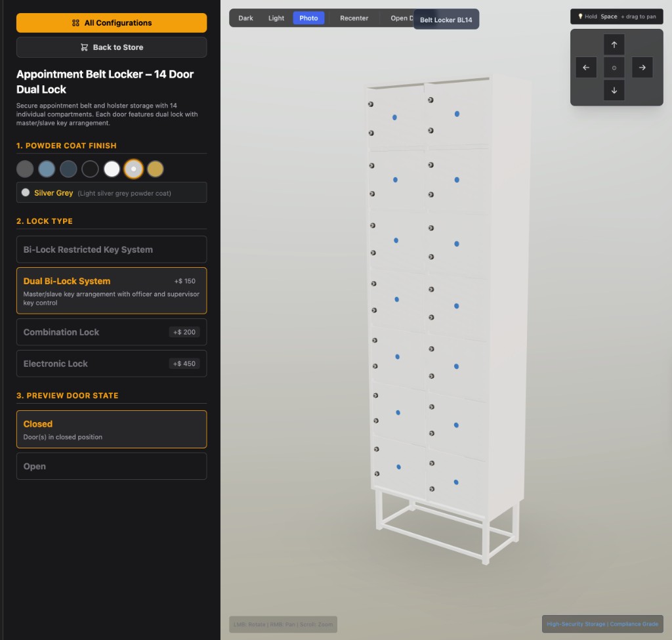Select Bi-Lock Restricted Key System option
Screen dimensions: 672x640
(112, 249)
